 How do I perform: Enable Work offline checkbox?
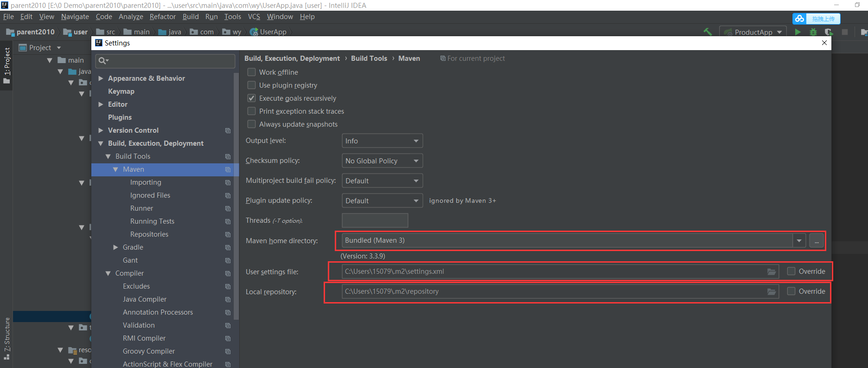(251, 72)
